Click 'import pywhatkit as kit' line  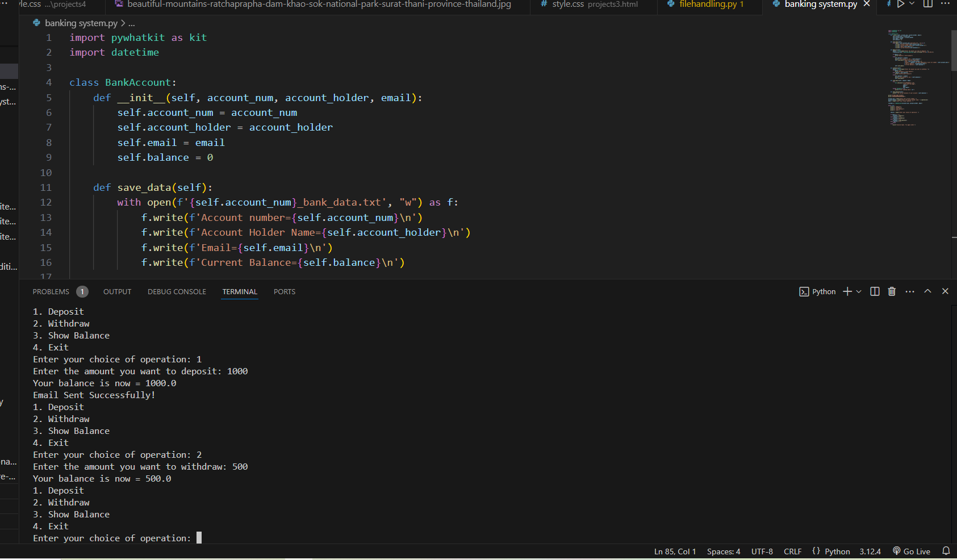pos(138,37)
